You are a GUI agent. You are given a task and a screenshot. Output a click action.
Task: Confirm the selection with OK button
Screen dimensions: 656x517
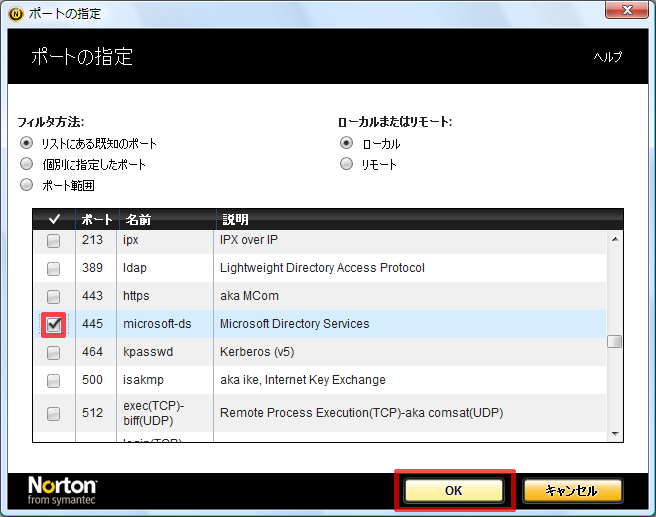(453, 490)
